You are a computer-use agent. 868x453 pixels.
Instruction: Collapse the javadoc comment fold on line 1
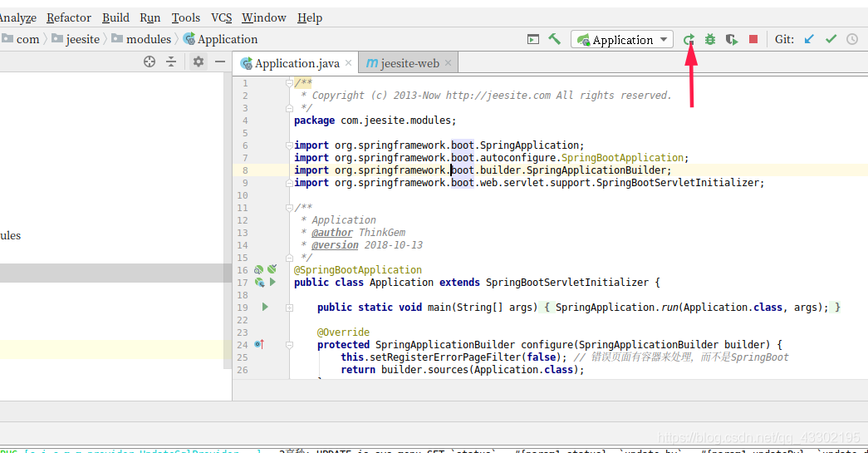289,83
